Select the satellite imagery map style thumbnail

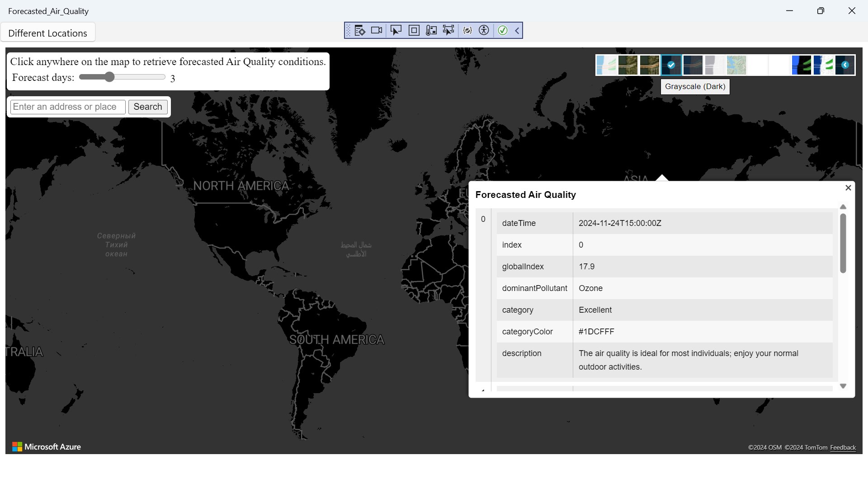coord(628,65)
